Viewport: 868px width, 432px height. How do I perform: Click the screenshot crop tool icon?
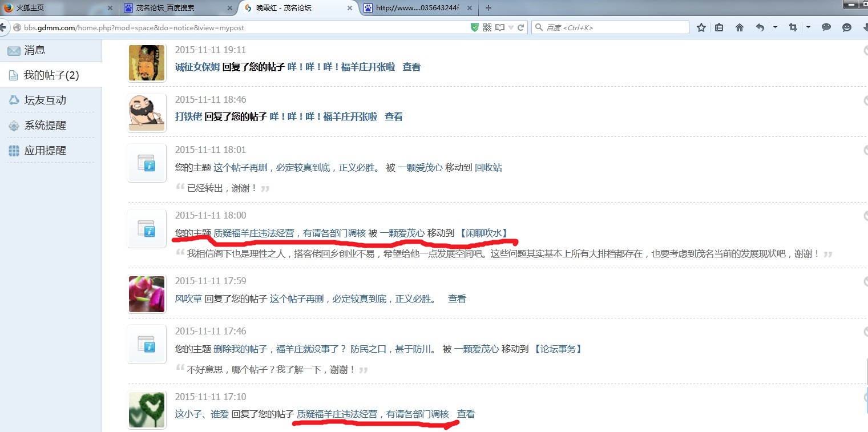793,27
